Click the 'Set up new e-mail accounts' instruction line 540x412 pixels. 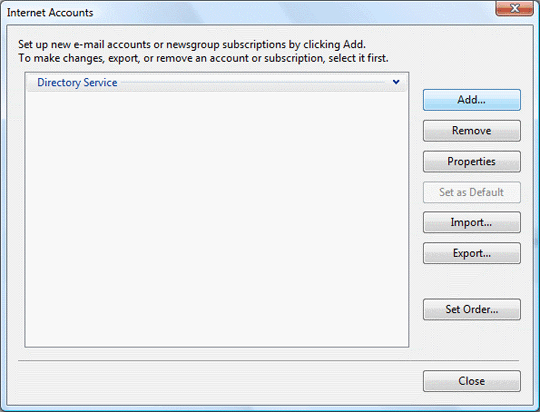[x=192, y=44]
